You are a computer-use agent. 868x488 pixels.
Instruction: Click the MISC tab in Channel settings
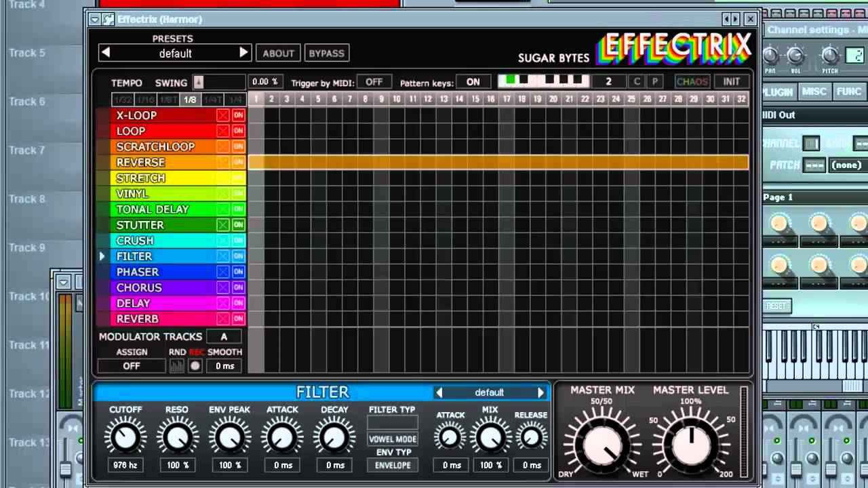click(x=814, y=91)
